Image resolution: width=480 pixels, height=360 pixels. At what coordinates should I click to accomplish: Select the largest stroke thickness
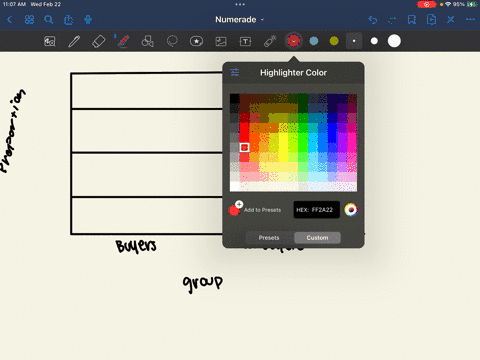pos(394,41)
